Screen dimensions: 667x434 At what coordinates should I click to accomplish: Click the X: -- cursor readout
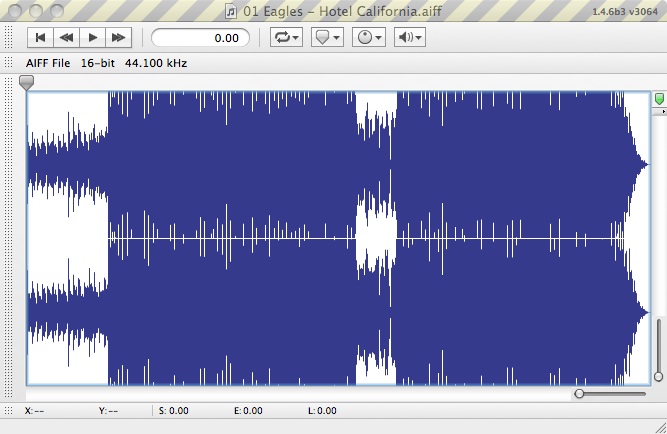(34, 411)
